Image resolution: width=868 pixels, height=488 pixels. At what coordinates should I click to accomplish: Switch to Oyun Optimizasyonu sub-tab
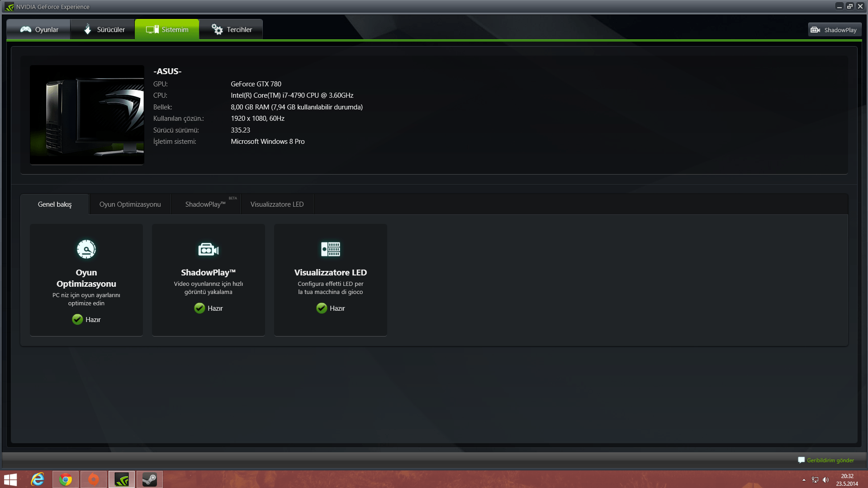click(130, 204)
